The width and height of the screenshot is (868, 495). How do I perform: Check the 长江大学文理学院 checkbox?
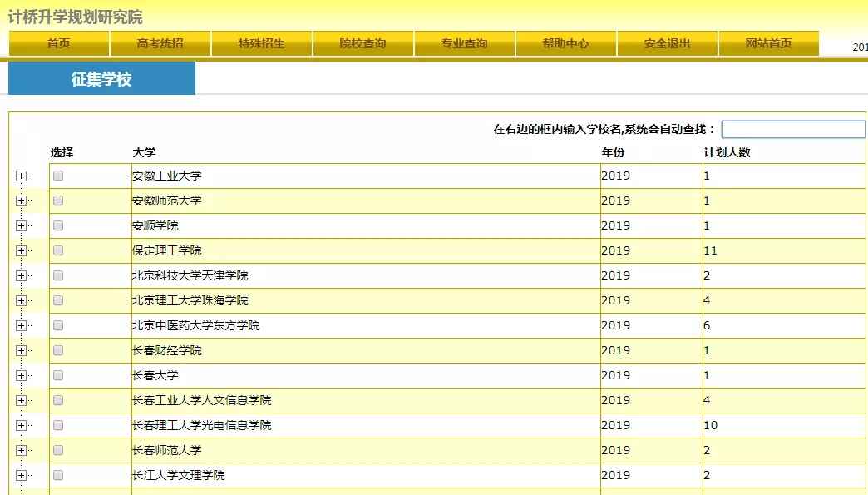click(58, 474)
